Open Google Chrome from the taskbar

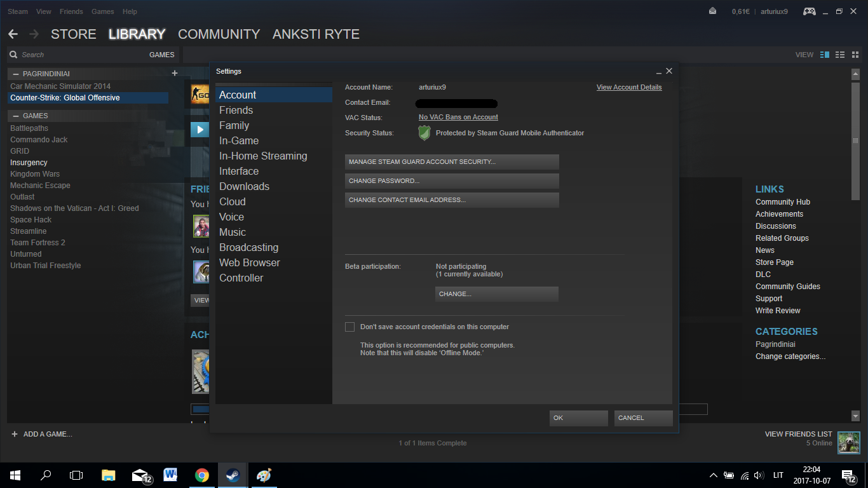202,475
